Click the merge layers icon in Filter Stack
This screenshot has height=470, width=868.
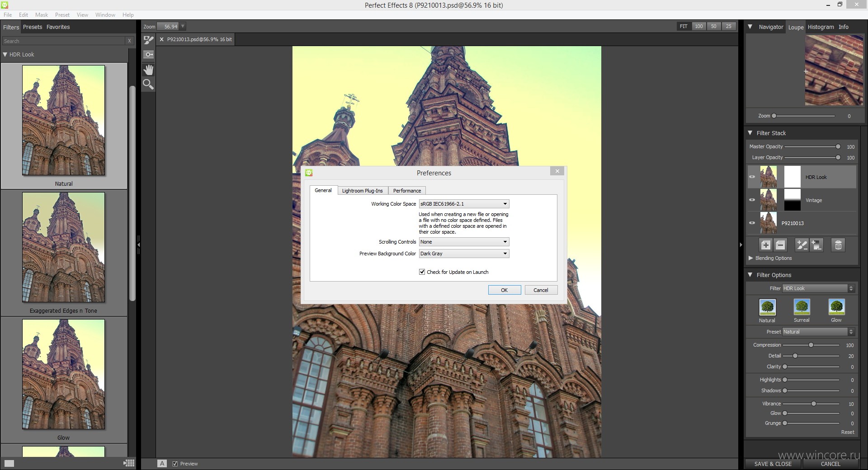816,245
